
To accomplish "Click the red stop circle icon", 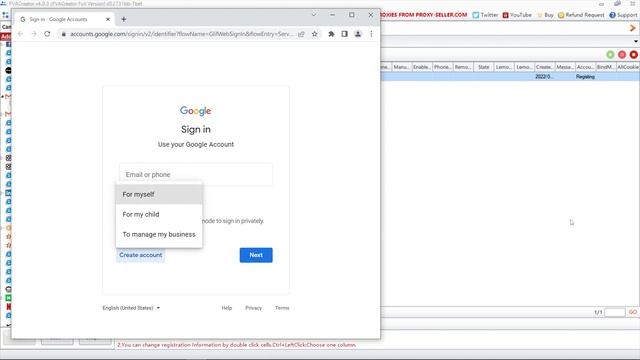I will click(633, 54).
